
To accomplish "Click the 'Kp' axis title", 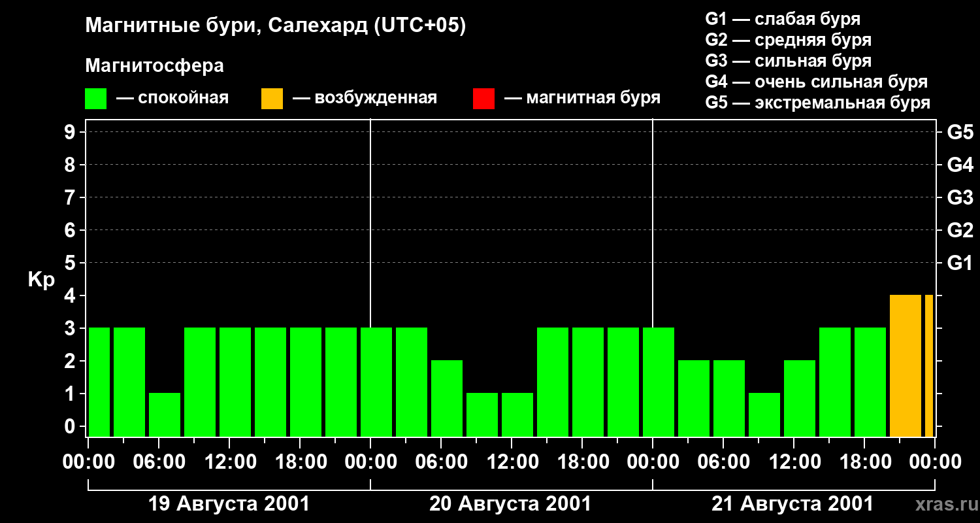I will [41, 280].
